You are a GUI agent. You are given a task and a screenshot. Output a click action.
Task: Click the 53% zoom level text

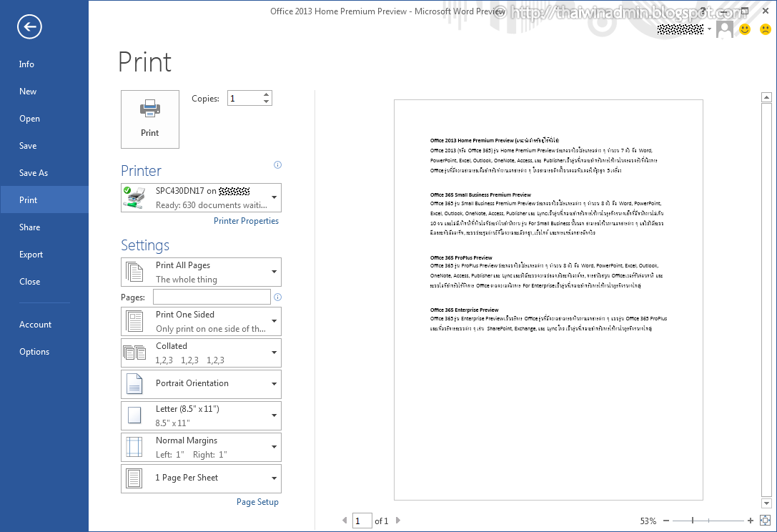pos(648,521)
